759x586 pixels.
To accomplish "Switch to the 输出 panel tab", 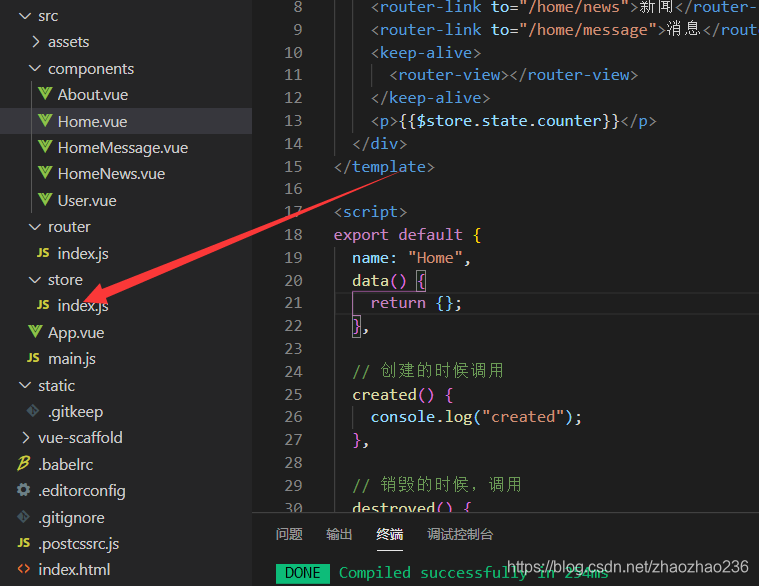I will click(x=339, y=534).
